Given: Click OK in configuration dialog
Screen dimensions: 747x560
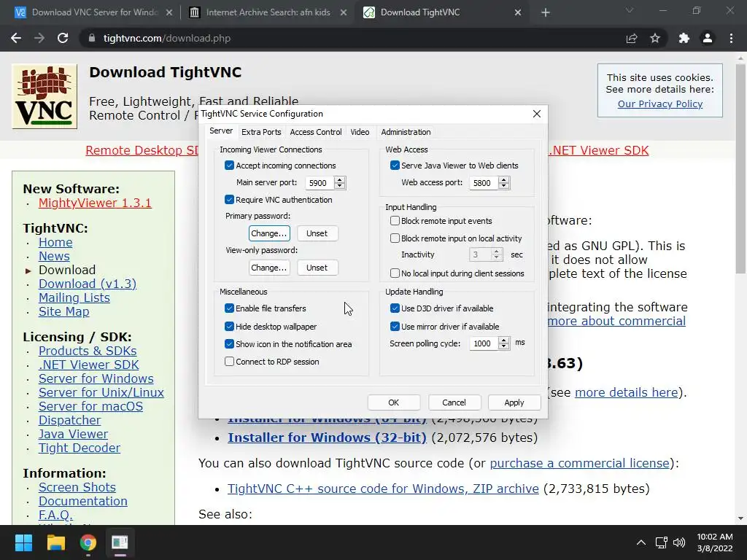Looking at the screenshot, I should coord(393,402).
